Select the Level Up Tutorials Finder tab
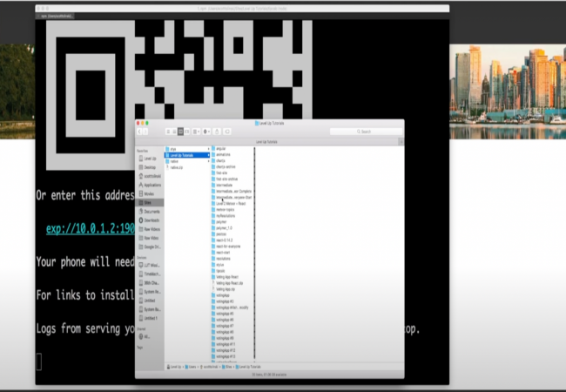This screenshot has height=392, width=566. [266, 142]
